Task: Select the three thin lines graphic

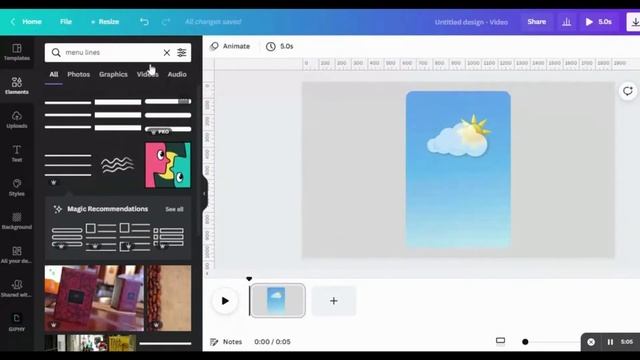Action: point(68,165)
